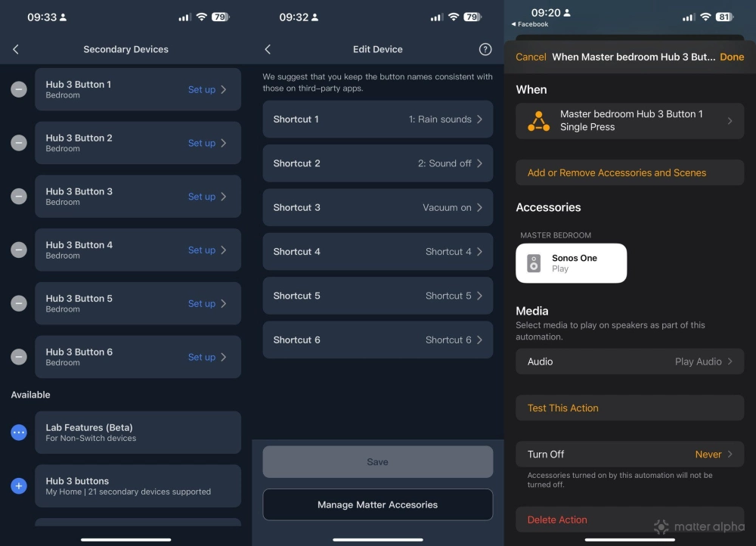
Task: Tap the back arrow on Edit Device
Action: coord(268,49)
